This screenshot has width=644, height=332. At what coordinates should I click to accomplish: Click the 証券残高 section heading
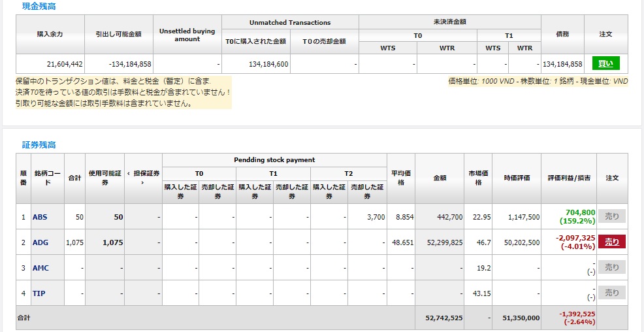(x=39, y=144)
